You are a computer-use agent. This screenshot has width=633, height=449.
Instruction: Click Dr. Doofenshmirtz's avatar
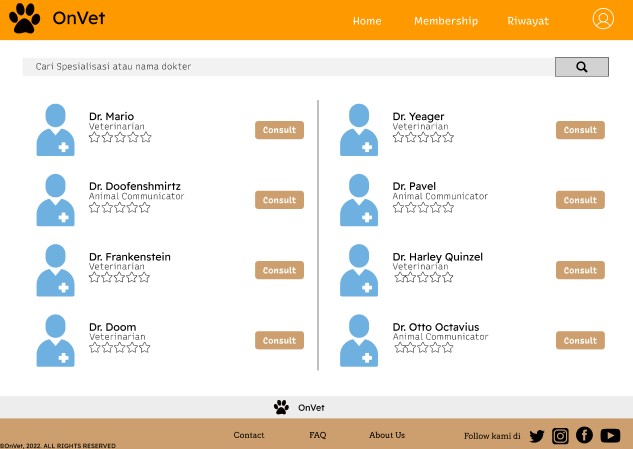pyautogui.click(x=55, y=200)
